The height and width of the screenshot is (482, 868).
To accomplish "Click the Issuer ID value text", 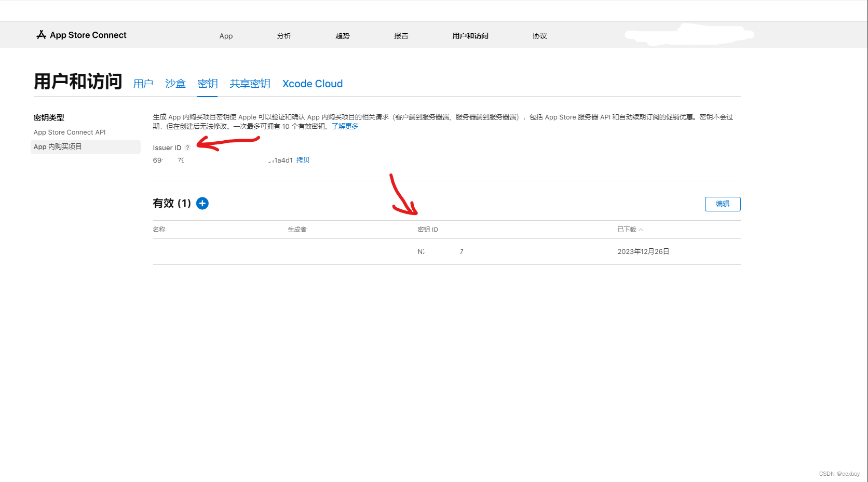I will [x=223, y=160].
